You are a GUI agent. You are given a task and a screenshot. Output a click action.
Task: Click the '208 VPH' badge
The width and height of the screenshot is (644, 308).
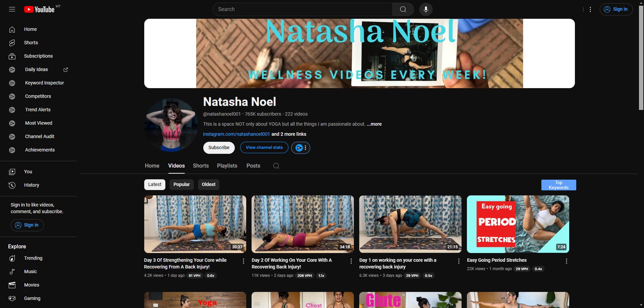[x=305, y=276]
